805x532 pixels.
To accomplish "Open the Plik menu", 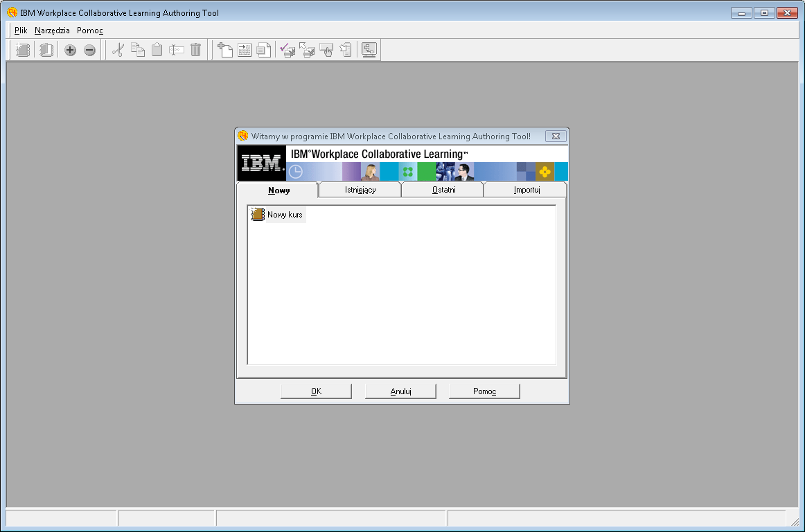I will (21, 30).
